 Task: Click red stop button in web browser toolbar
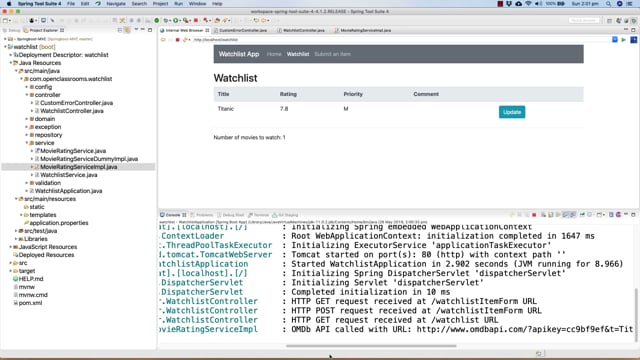pyautogui.click(x=178, y=40)
